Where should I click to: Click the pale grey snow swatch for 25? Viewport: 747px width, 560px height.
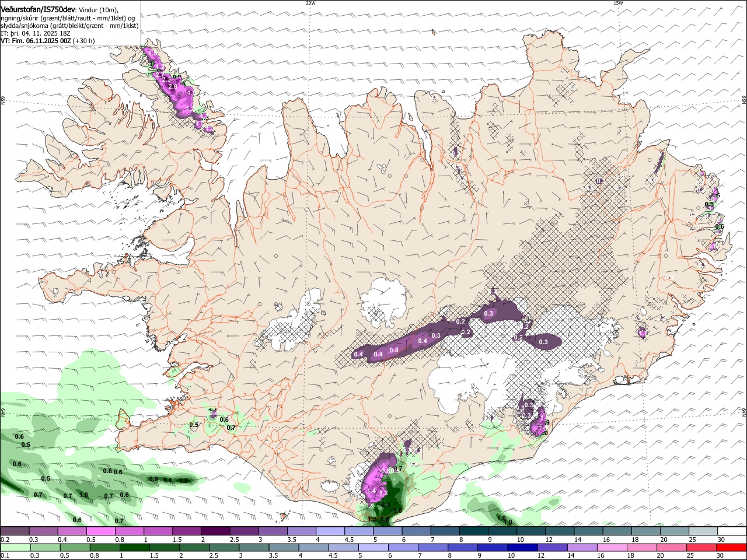coord(703,531)
